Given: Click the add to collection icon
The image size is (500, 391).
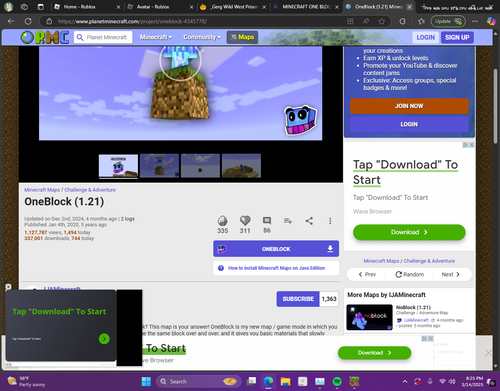Looking at the screenshot, I should (288, 221).
